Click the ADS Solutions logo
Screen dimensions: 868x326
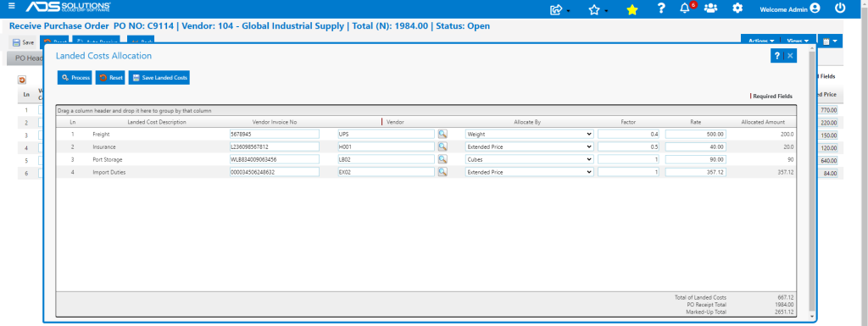pos(68,7)
